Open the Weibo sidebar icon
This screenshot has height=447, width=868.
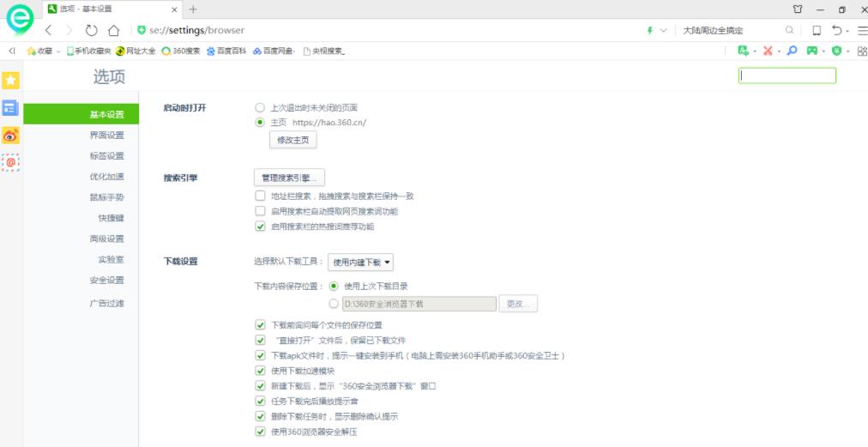pos(10,135)
